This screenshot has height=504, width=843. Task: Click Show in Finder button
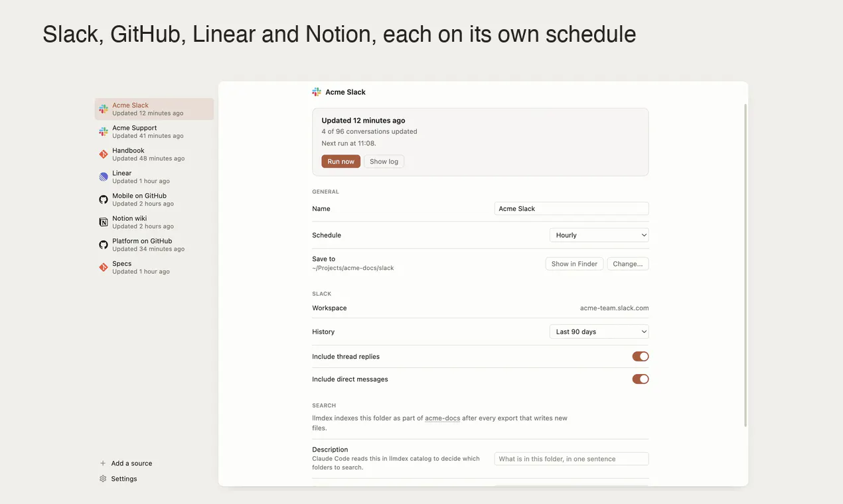pyautogui.click(x=574, y=263)
